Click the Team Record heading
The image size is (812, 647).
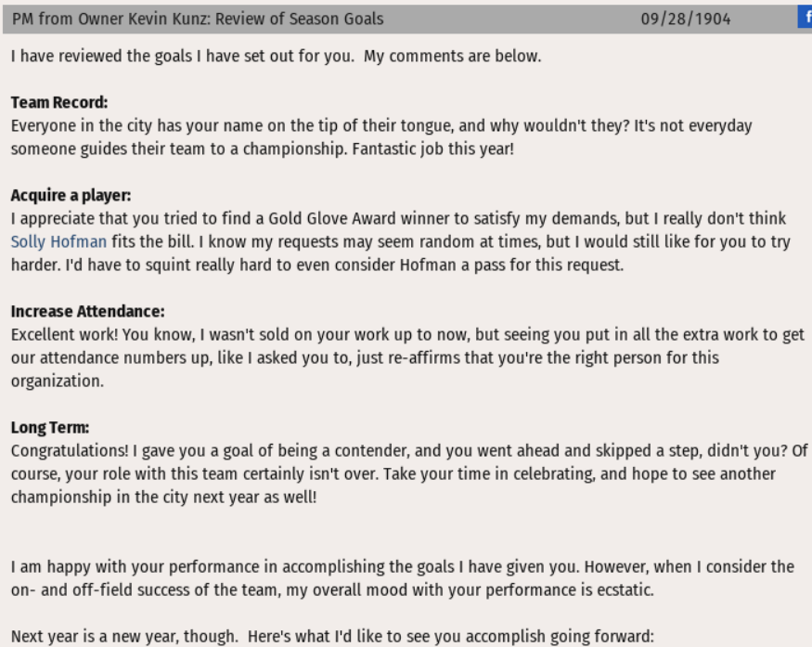pyautogui.click(x=59, y=102)
